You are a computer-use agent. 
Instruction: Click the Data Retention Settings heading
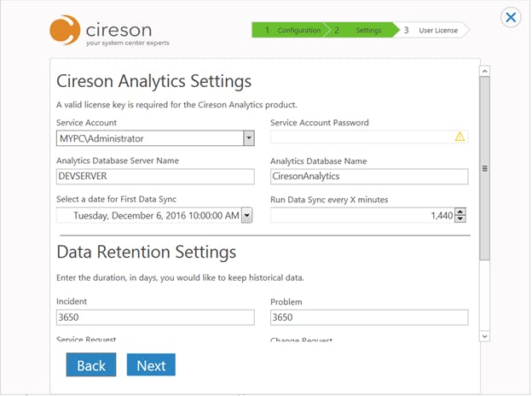(147, 252)
